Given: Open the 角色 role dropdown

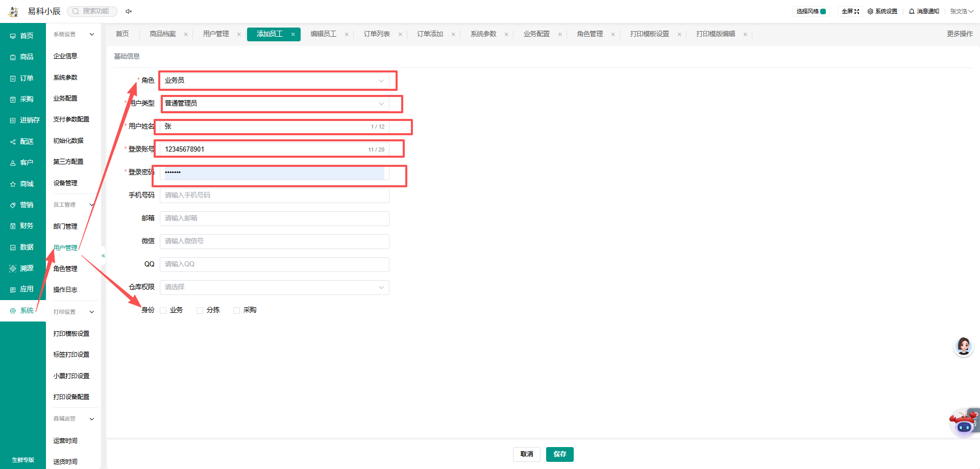Looking at the screenshot, I should tap(275, 81).
